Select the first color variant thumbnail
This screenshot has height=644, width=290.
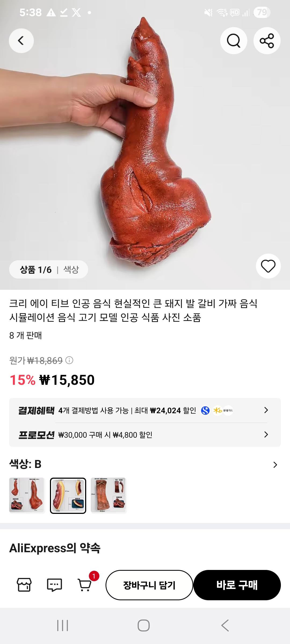27,495
